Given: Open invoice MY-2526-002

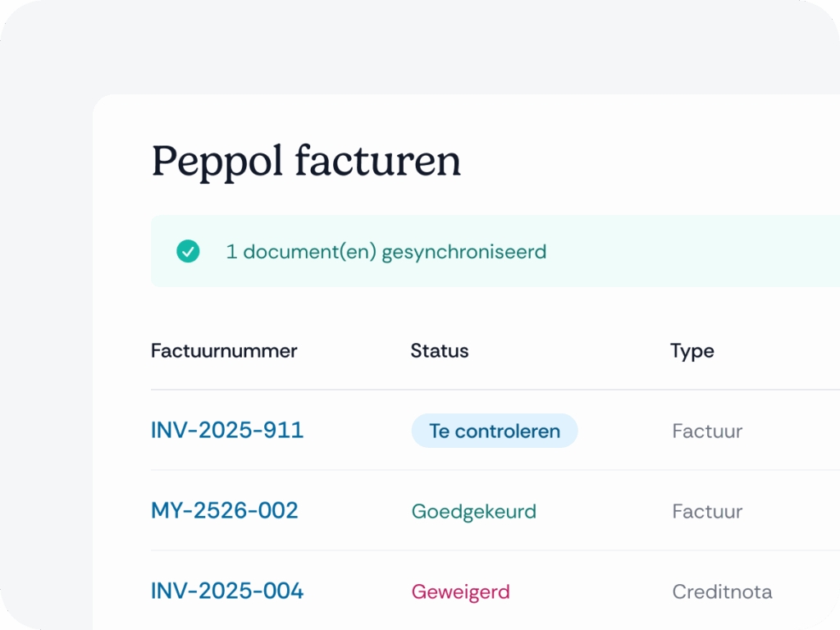Looking at the screenshot, I should click(x=224, y=510).
